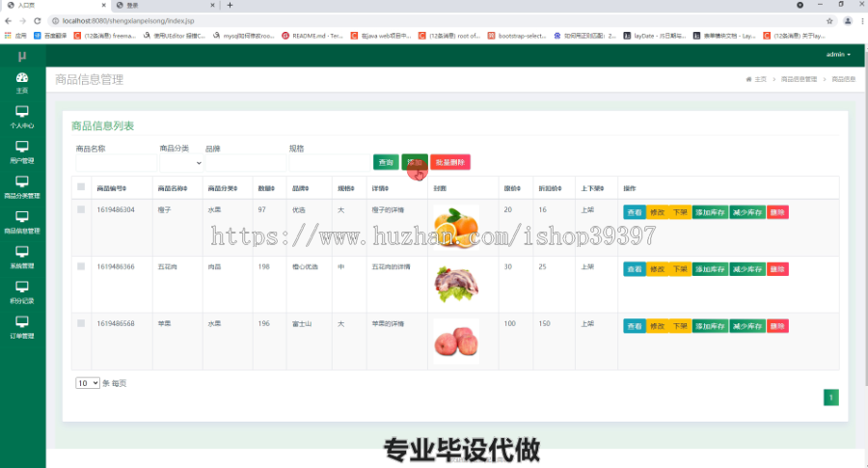
Task: Switch to the 登录 browser tab
Action: tap(164, 5)
